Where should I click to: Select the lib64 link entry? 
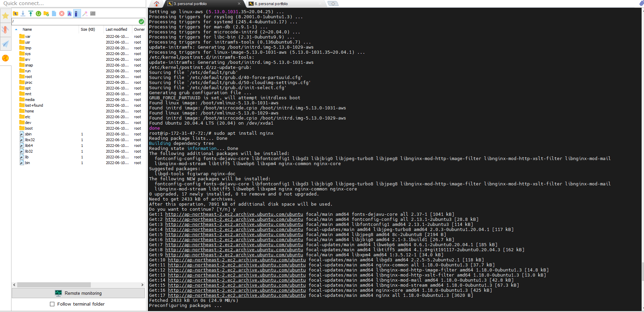click(x=29, y=146)
